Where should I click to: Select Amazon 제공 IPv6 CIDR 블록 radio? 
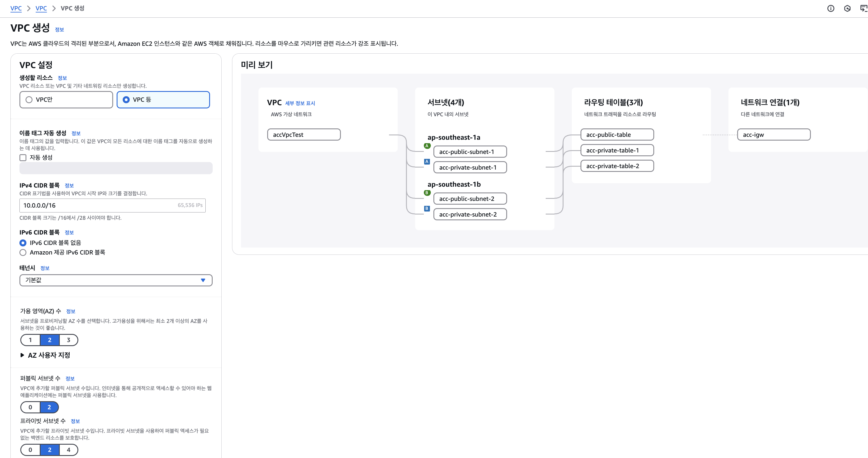[23, 252]
